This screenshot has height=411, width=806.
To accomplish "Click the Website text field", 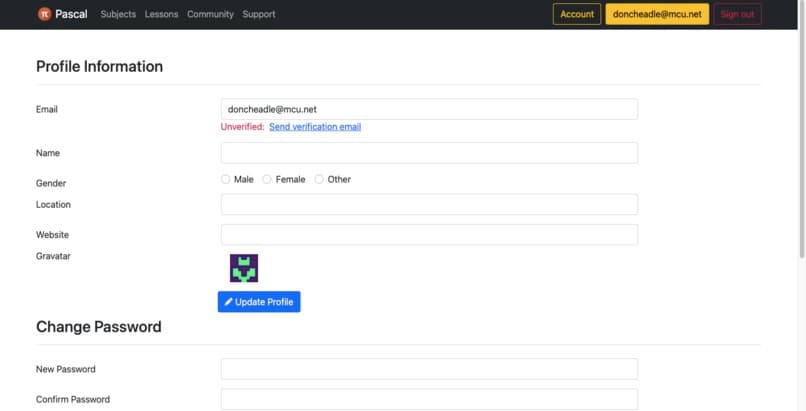I will (x=429, y=235).
